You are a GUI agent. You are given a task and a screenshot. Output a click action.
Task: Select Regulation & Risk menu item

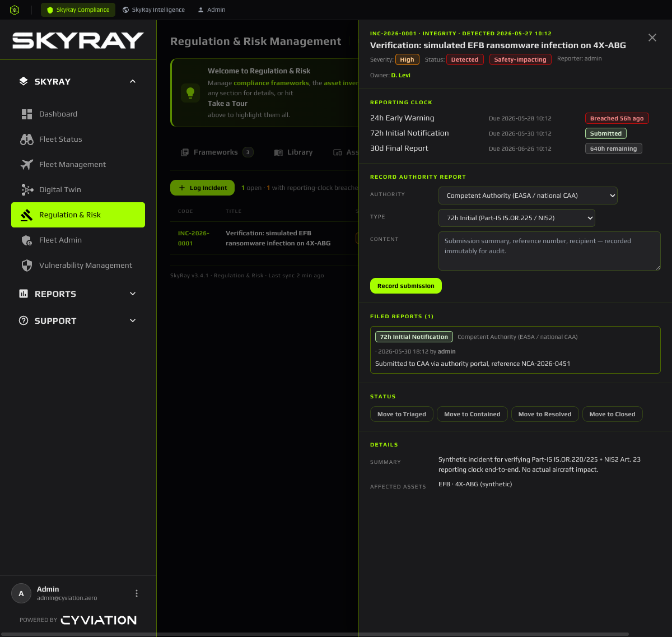78,215
